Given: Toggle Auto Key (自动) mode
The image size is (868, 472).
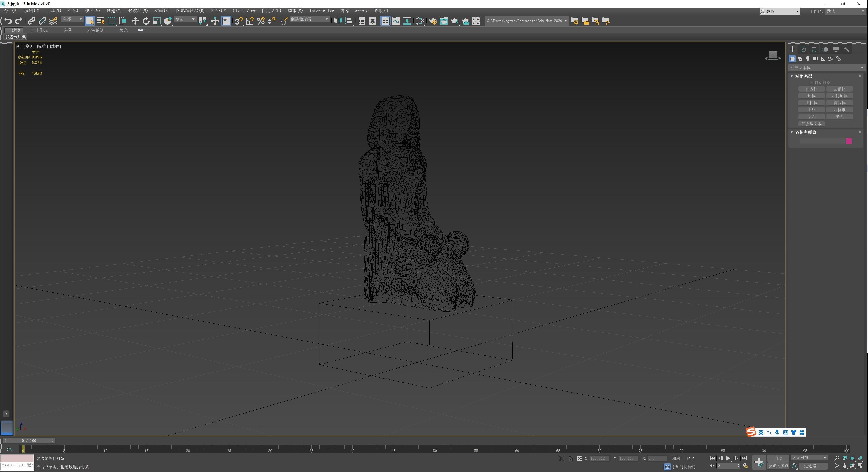Looking at the screenshot, I should 778,458.
